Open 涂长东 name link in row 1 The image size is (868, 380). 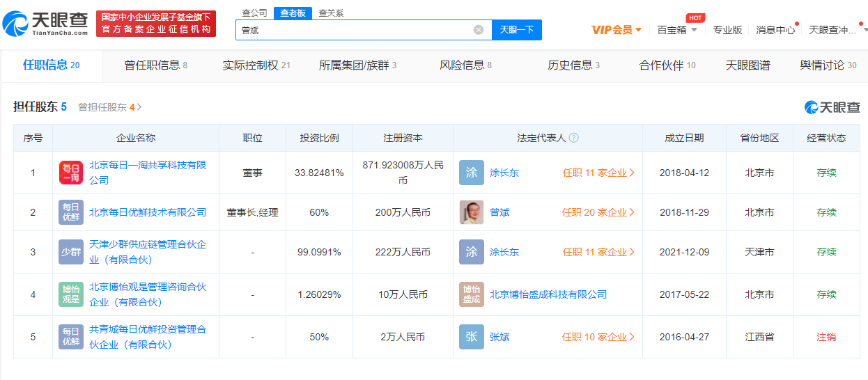(x=504, y=173)
